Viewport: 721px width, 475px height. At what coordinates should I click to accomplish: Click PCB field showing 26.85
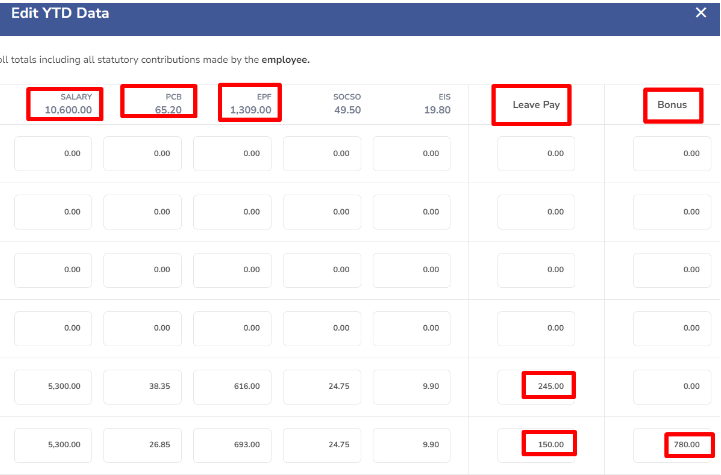point(143,445)
